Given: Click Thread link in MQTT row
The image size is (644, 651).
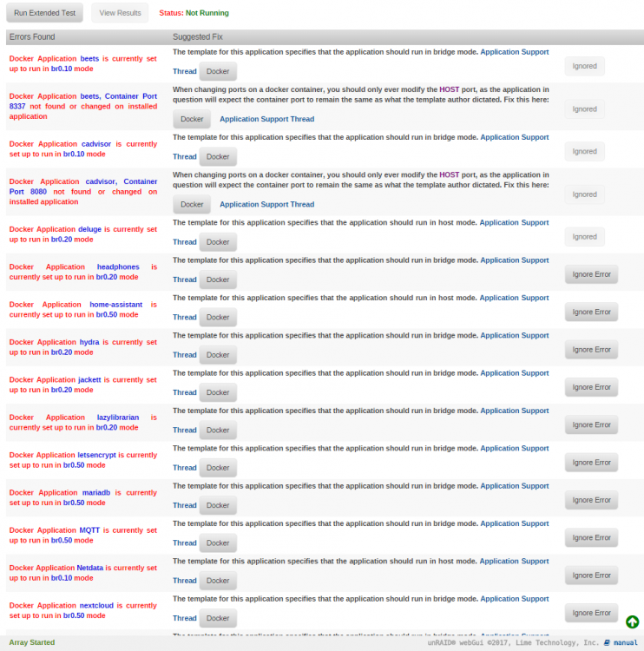Looking at the screenshot, I should point(184,543).
